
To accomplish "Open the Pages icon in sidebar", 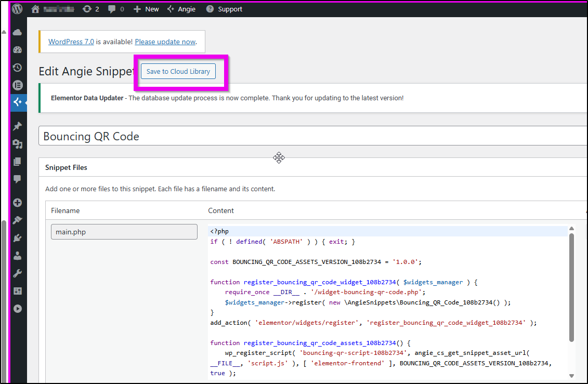I will 17,162.
